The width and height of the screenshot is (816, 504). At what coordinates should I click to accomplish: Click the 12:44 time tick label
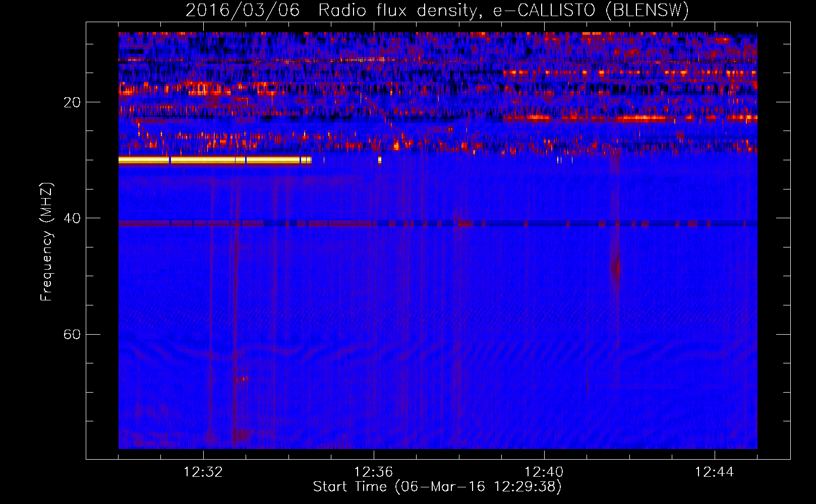[x=715, y=472]
